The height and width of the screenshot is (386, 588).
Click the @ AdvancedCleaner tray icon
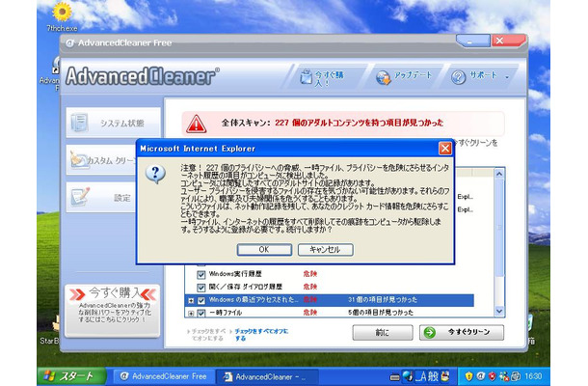click(480, 376)
